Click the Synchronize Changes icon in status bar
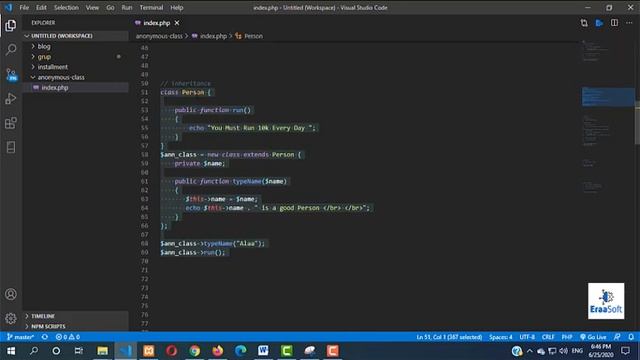Screen dimensions: 640x360 pos(44,337)
